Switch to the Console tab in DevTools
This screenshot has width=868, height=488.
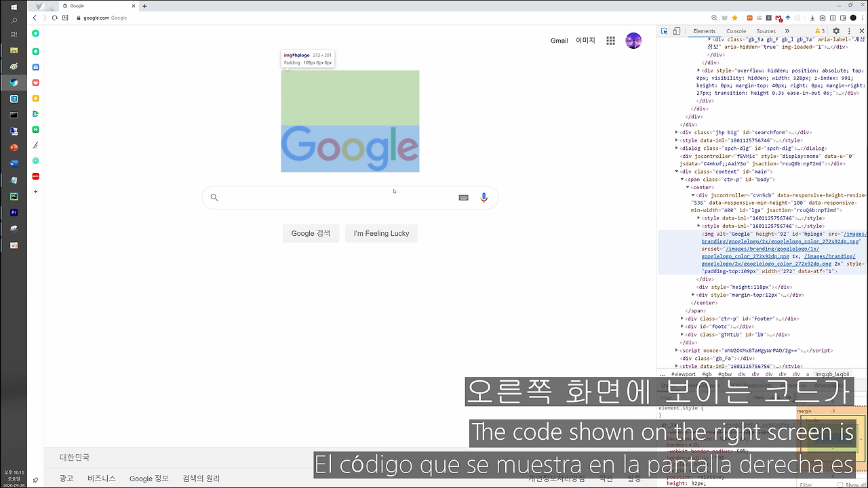point(736,30)
